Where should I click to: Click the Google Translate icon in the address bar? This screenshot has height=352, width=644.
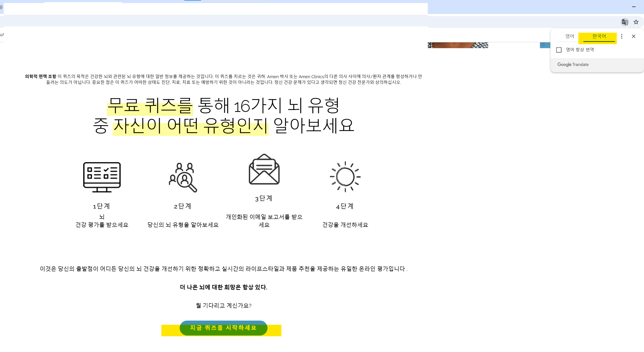pyautogui.click(x=625, y=22)
